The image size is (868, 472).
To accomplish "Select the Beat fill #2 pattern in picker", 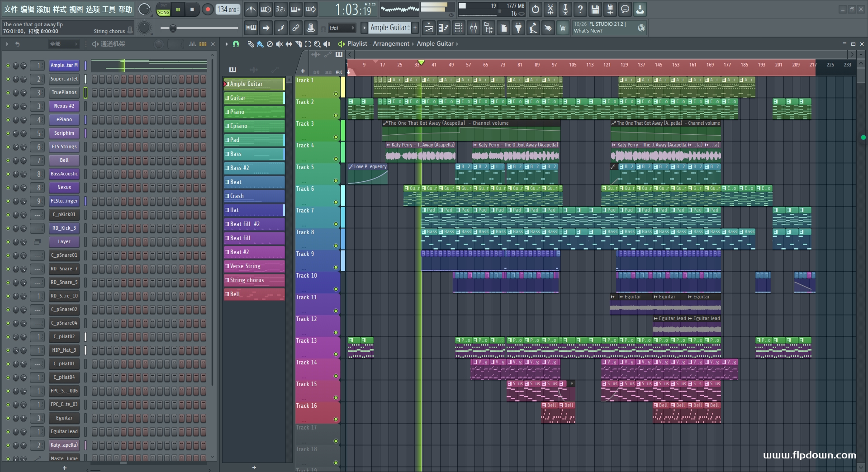I will (x=254, y=224).
